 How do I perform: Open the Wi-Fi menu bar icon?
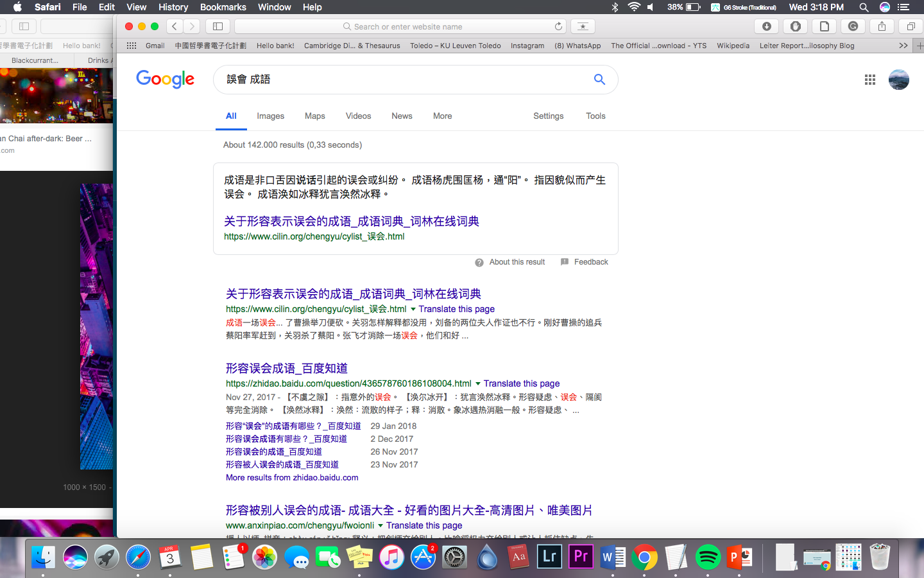click(x=634, y=7)
